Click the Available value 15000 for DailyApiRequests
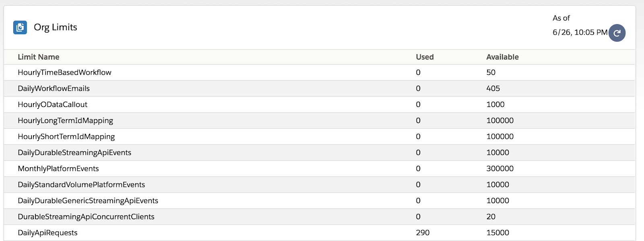This screenshot has height=241, width=644. 497,233
